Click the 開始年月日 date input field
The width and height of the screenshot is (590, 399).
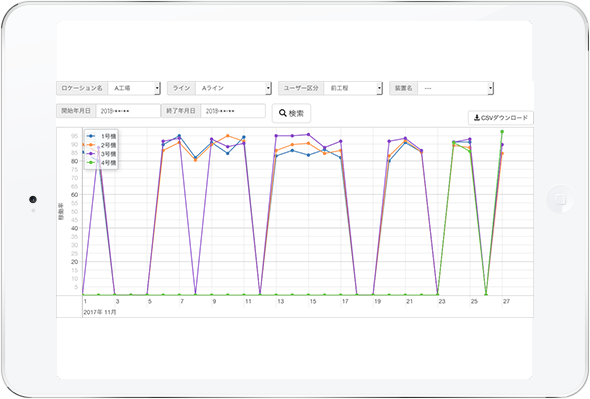[128, 111]
